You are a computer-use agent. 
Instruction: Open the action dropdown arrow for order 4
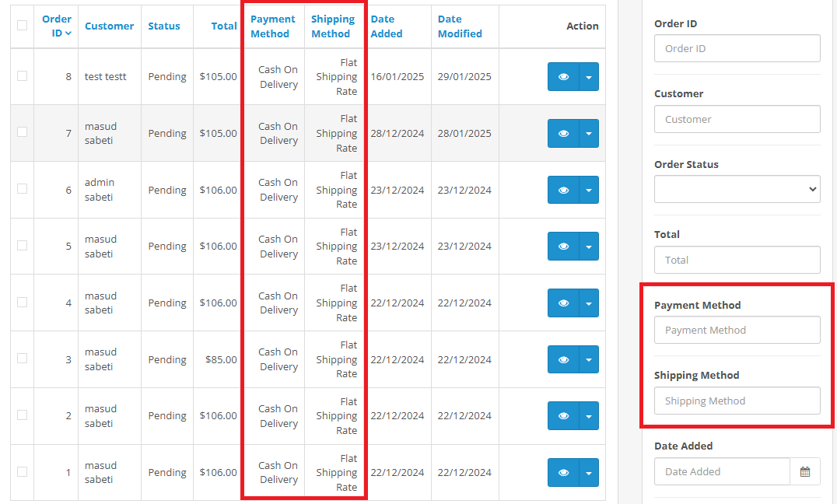(589, 303)
